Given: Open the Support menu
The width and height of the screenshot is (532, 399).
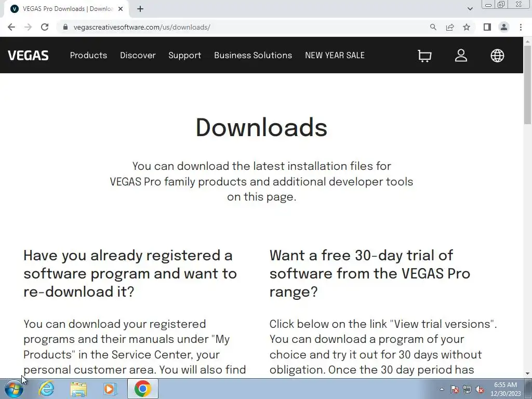Looking at the screenshot, I should [184, 55].
